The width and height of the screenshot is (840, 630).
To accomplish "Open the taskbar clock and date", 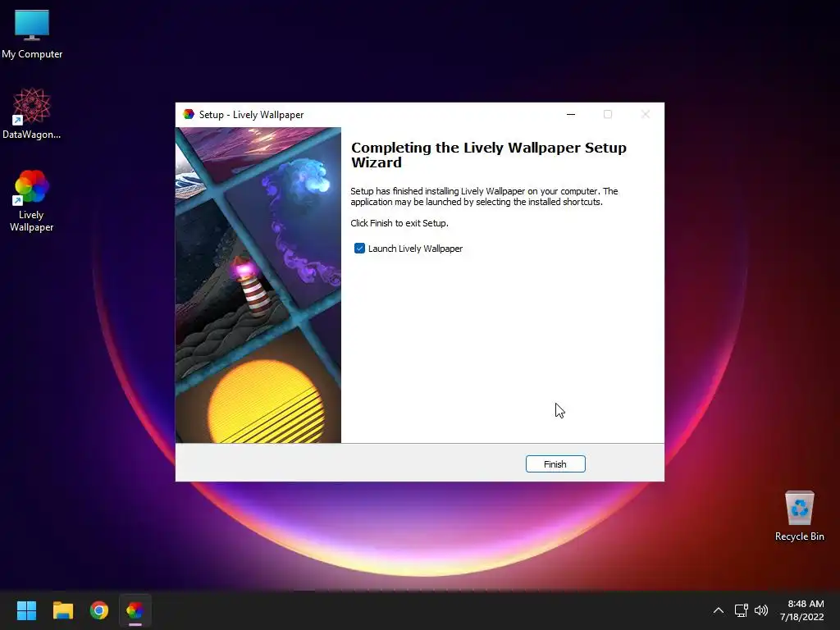I will (x=802, y=610).
